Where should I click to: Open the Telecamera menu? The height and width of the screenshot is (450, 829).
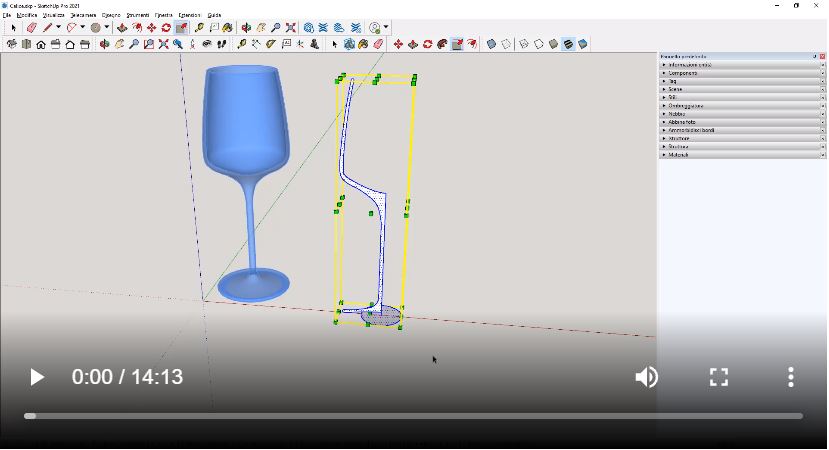pos(83,15)
